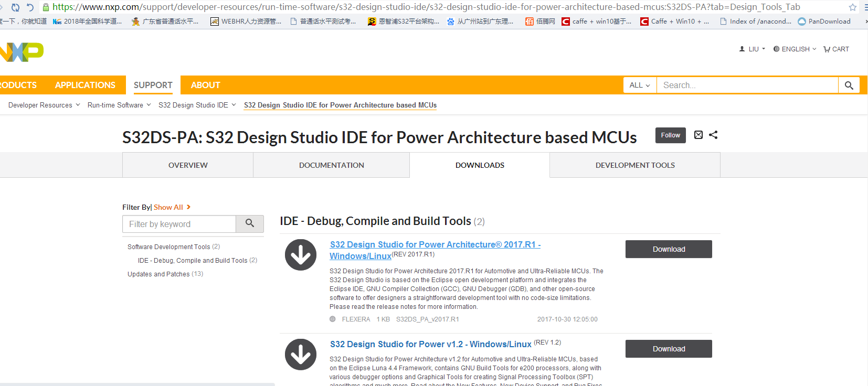
Task: Select IDE - Debug, Compile and Build Tools filter
Action: tap(197, 260)
